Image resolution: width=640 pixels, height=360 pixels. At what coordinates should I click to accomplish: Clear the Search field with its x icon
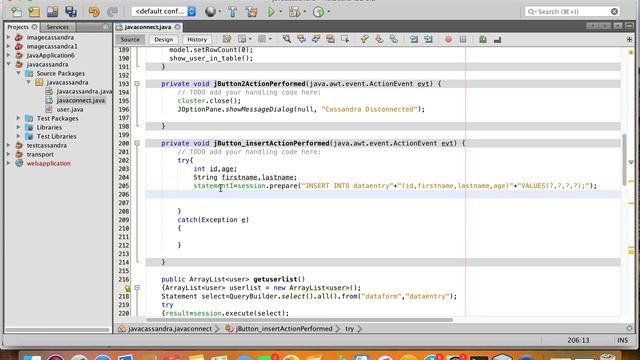pyautogui.click(x=614, y=11)
